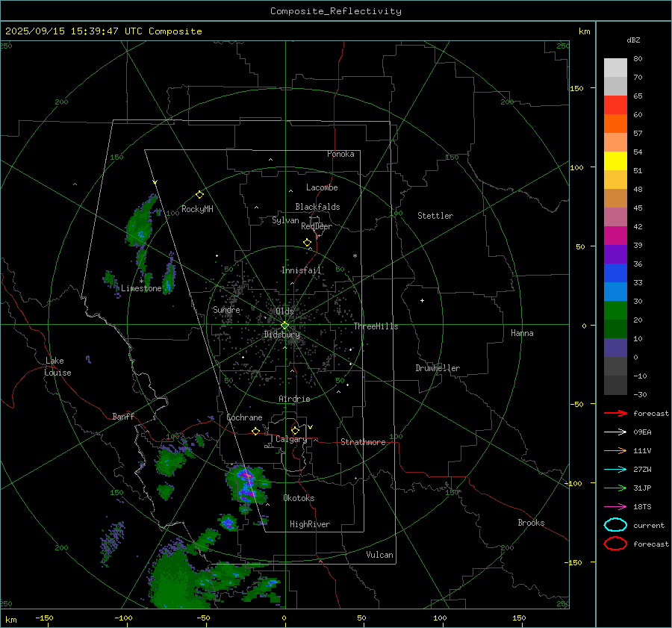
Task: Click the Banff label
Action: coord(123,417)
